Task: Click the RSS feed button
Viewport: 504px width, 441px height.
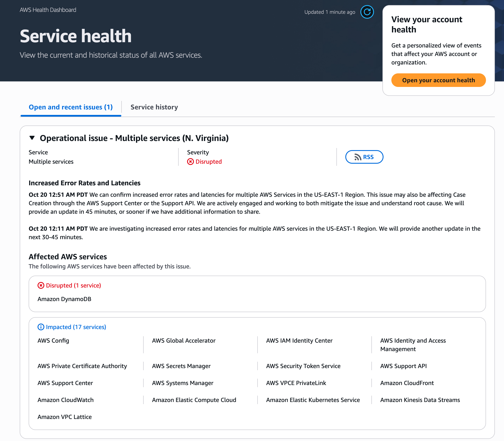Action: [364, 157]
